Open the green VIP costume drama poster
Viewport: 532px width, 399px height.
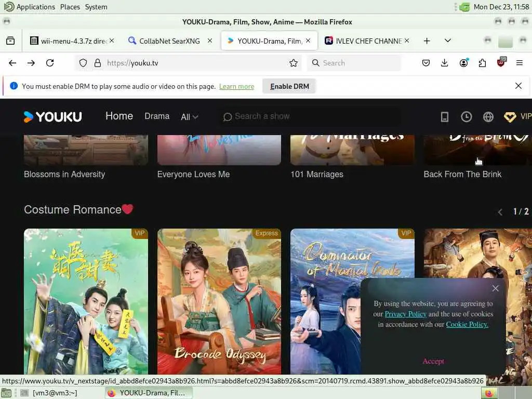(x=86, y=302)
